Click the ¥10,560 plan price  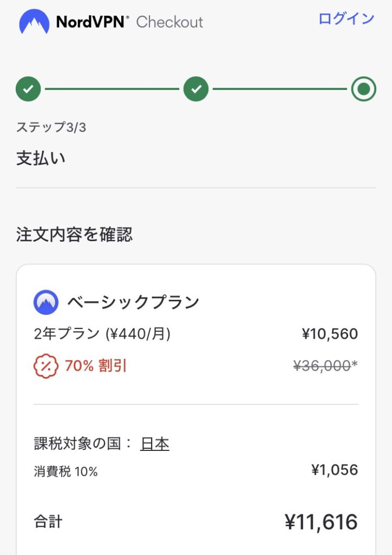tap(330, 334)
